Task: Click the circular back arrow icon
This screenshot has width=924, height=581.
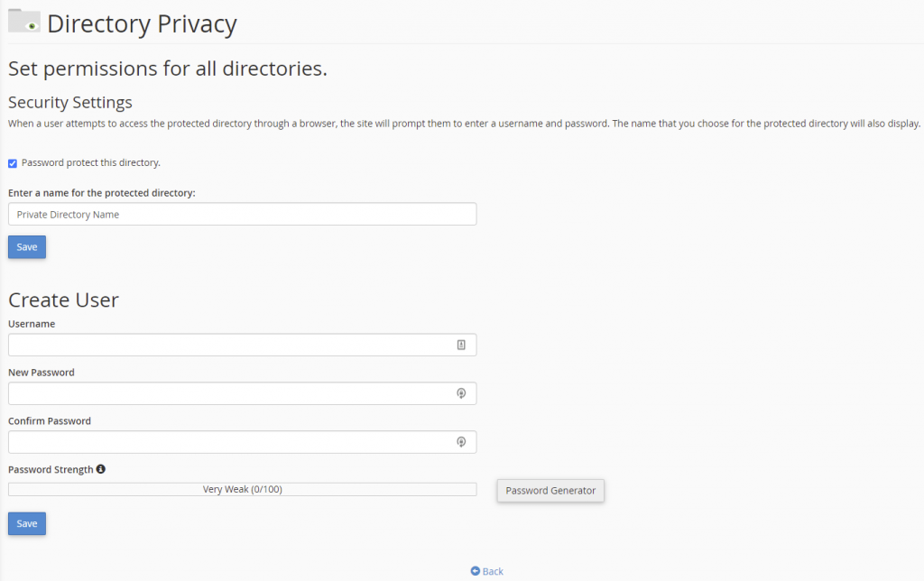Action: click(x=474, y=571)
